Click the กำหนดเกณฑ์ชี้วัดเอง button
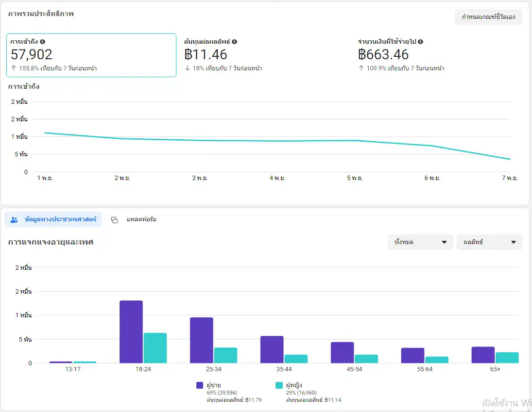Viewport: 532px width, 412px height. coord(488,17)
